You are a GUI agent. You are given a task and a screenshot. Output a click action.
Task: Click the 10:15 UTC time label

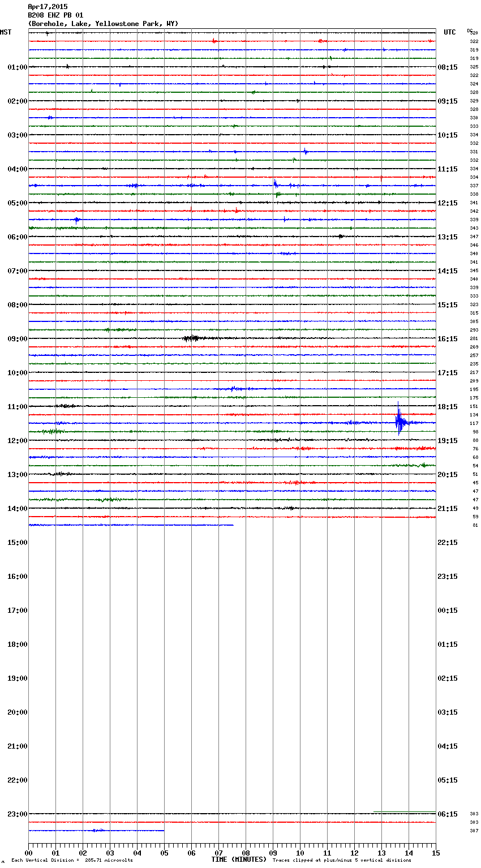coord(448,135)
